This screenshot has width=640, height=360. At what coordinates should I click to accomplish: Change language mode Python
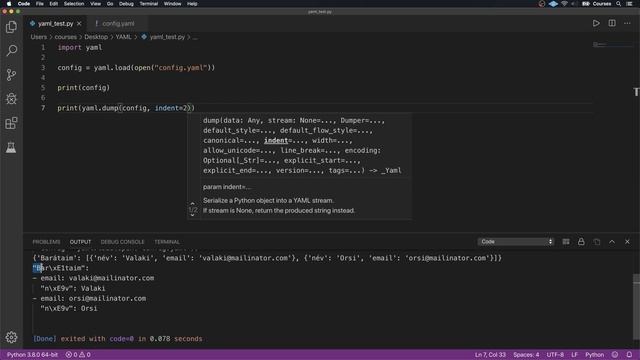tap(595, 355)
